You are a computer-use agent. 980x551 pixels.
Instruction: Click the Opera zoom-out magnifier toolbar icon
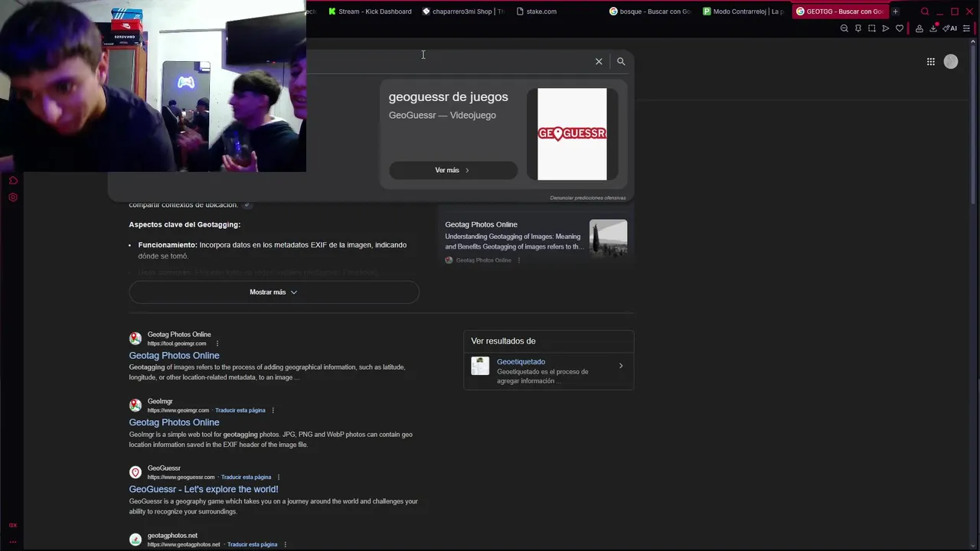pyautogui.click(x=844, y=28)
